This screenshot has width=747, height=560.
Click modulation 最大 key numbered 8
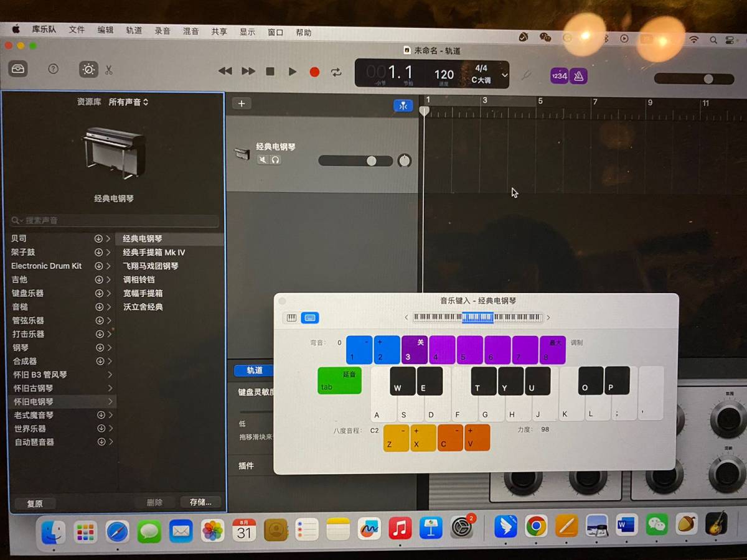(553, 350)
